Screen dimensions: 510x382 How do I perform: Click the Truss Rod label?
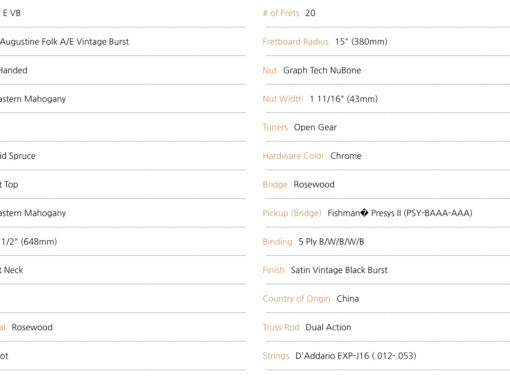click(281, 327)
